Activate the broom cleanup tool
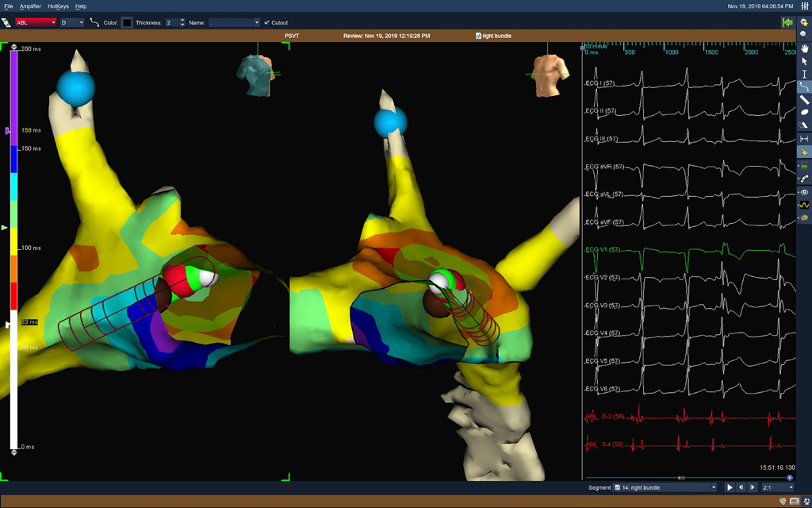Viewport: 812px width, 508px height. coord(804,125)
